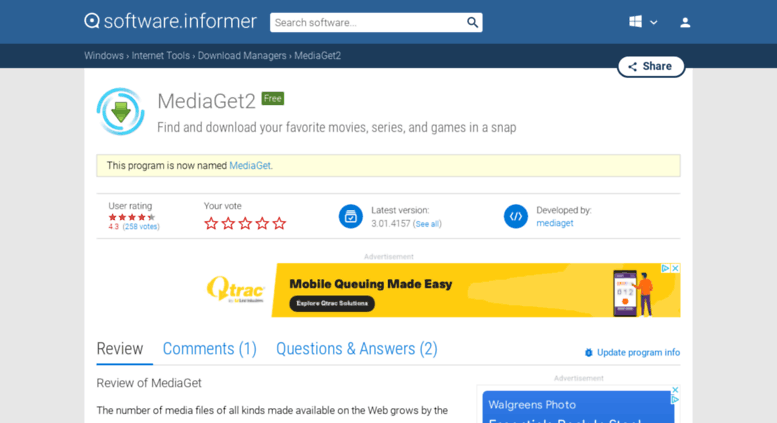Click the 4.3 rating value
The height and width of the screenshot is (423, 777).
coord(113,226)
